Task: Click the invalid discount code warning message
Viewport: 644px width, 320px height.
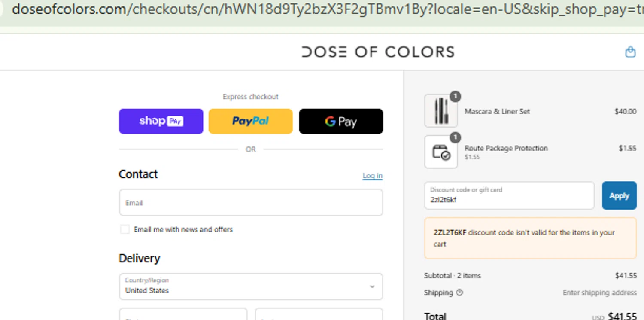Action: point(530,238)
